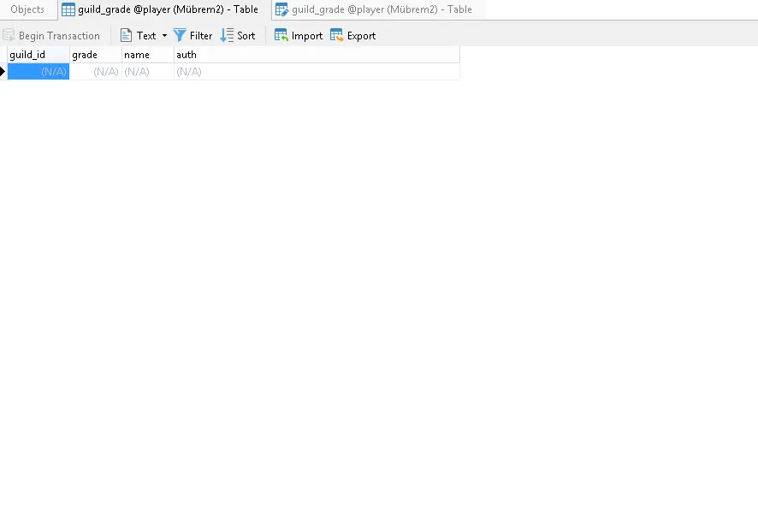The height and width of the screenshot is (532, 758).
Task: Click the Sort arrow icon
Action: 227,35
